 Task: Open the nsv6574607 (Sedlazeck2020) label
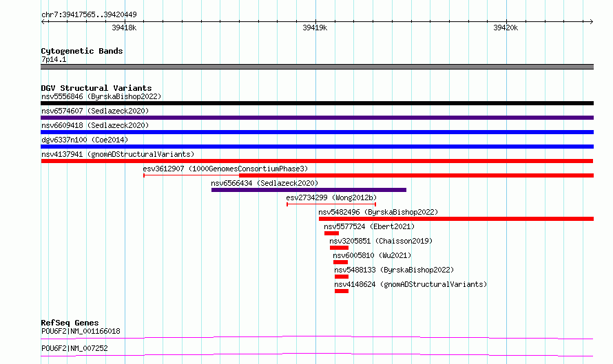click(x=95, y=111)
